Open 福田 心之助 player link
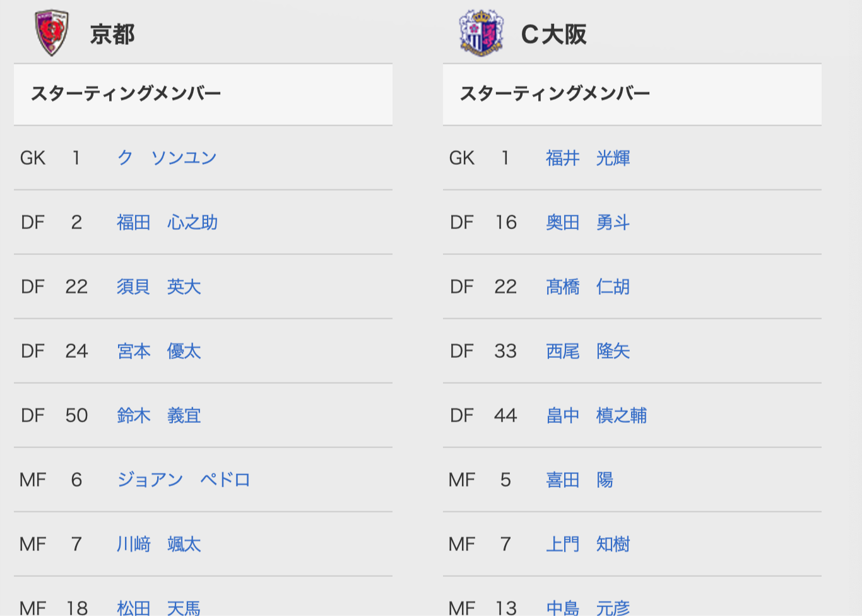Screen dimensions: 862x616 point(167,222)
